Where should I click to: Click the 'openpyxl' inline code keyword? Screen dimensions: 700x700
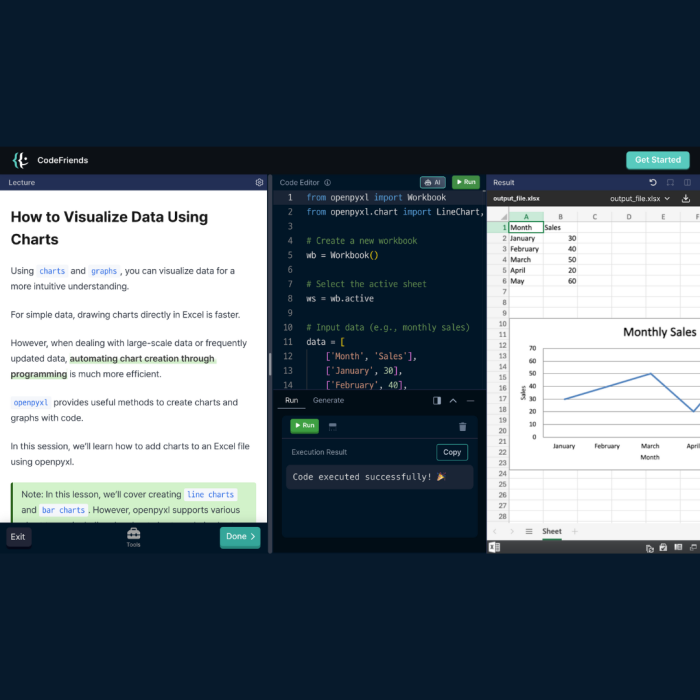(30, 402)
